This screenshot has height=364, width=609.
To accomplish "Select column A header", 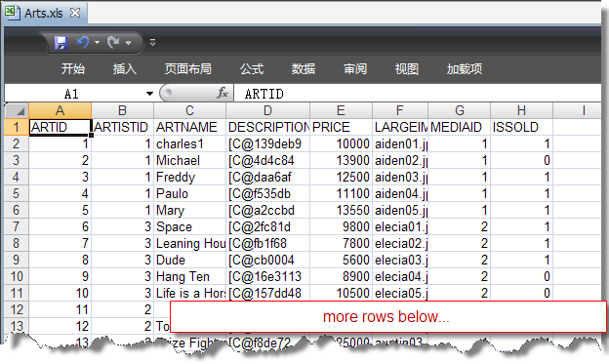I will coord(61,110).
